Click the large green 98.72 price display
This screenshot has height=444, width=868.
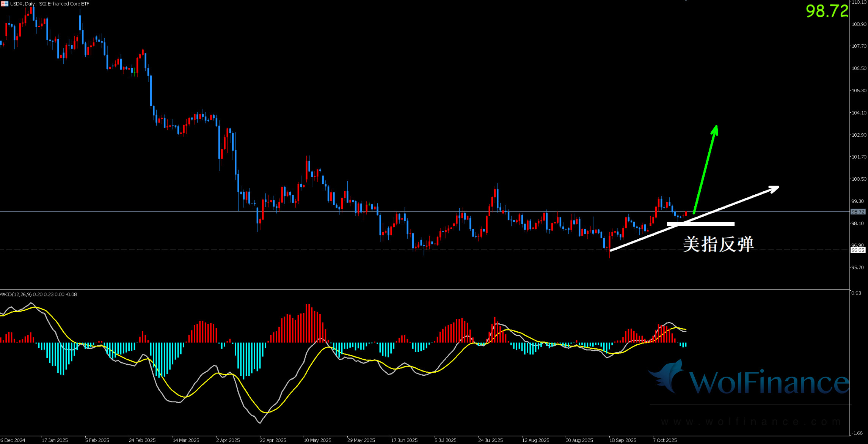coord(827,11)
